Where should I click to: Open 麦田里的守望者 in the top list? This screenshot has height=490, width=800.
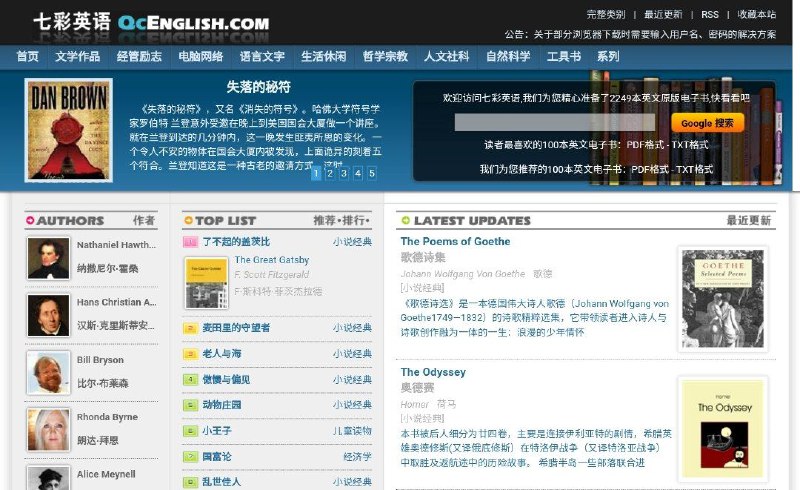click(236, 328)
